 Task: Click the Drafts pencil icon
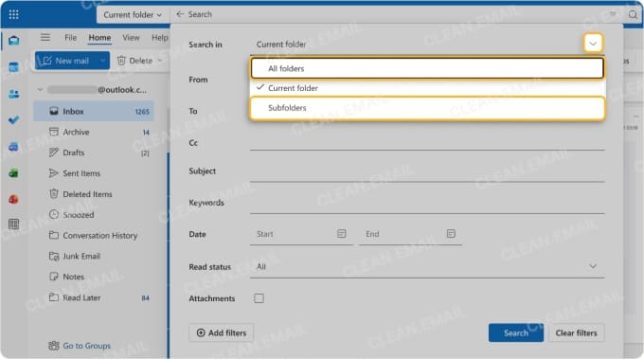[x=54, y=153]
